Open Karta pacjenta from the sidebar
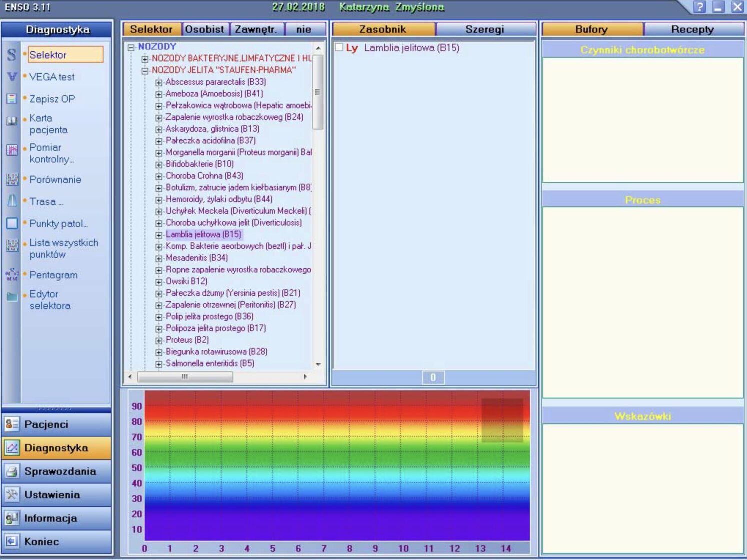This screenshot has width=747, height=560. click(x=48, y=124)
